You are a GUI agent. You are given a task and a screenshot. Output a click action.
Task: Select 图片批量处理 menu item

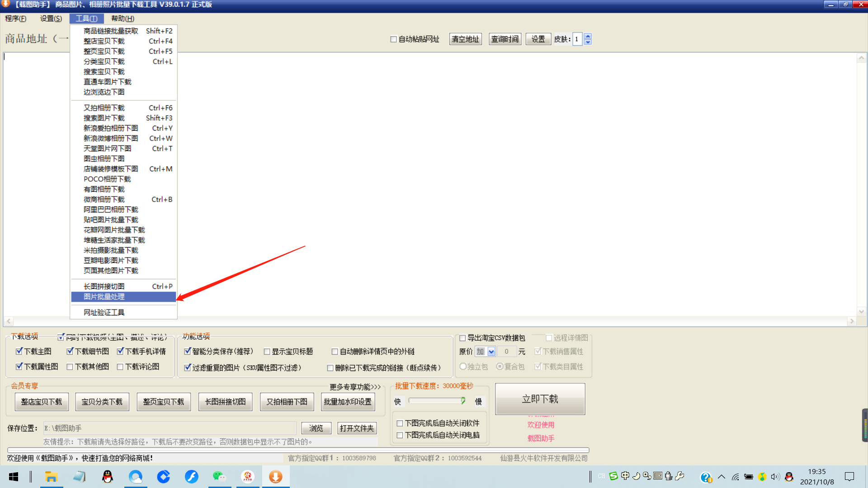(x=123, y=297)
